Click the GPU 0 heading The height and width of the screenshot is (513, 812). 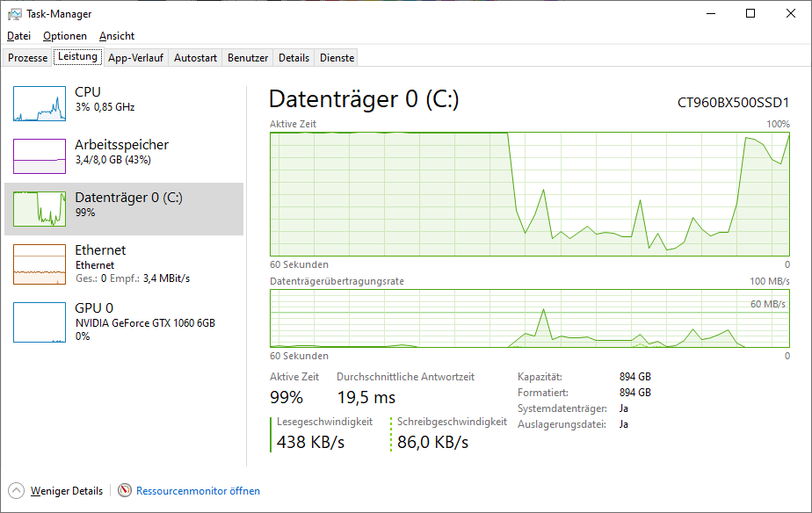[x=94, y=308]
